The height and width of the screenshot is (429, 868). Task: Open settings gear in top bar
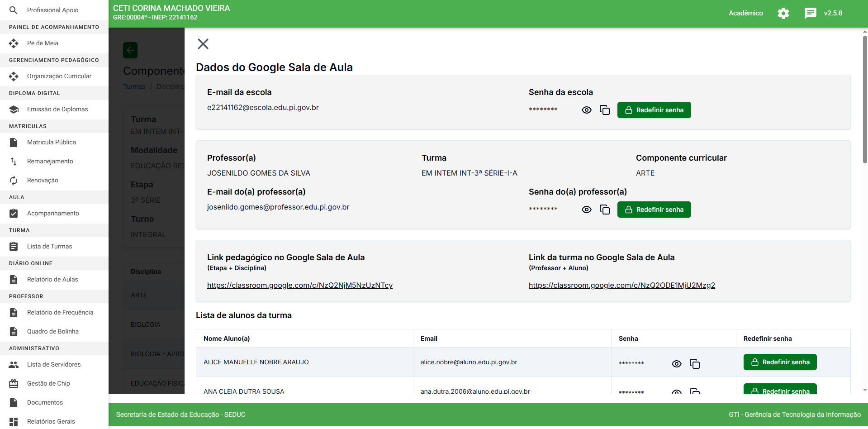point(783,13)
